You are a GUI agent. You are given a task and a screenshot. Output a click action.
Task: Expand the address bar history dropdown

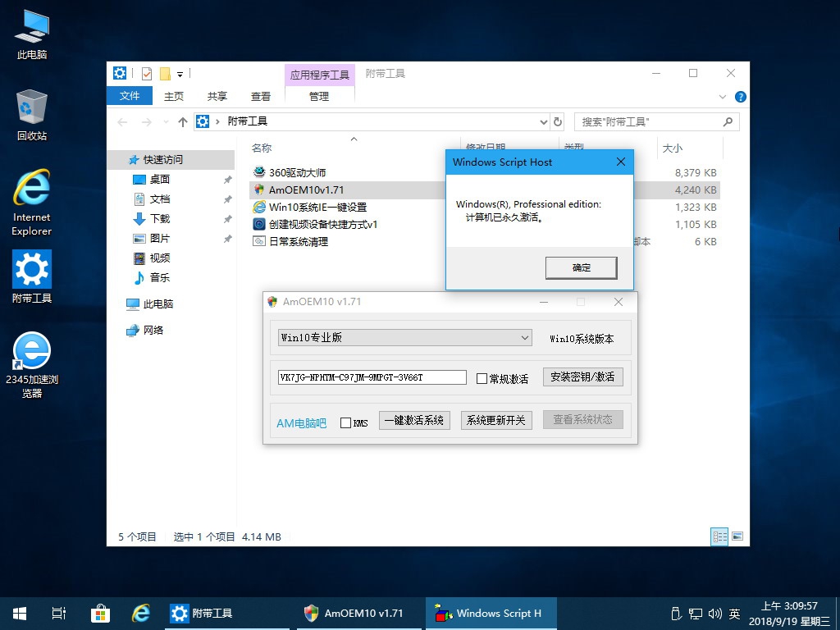544,121
